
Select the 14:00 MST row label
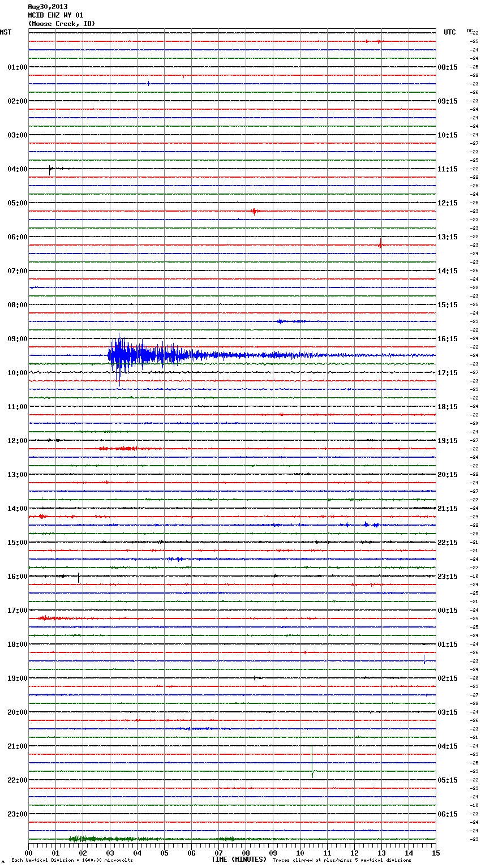pyautogui.click(x=17, y=509)
